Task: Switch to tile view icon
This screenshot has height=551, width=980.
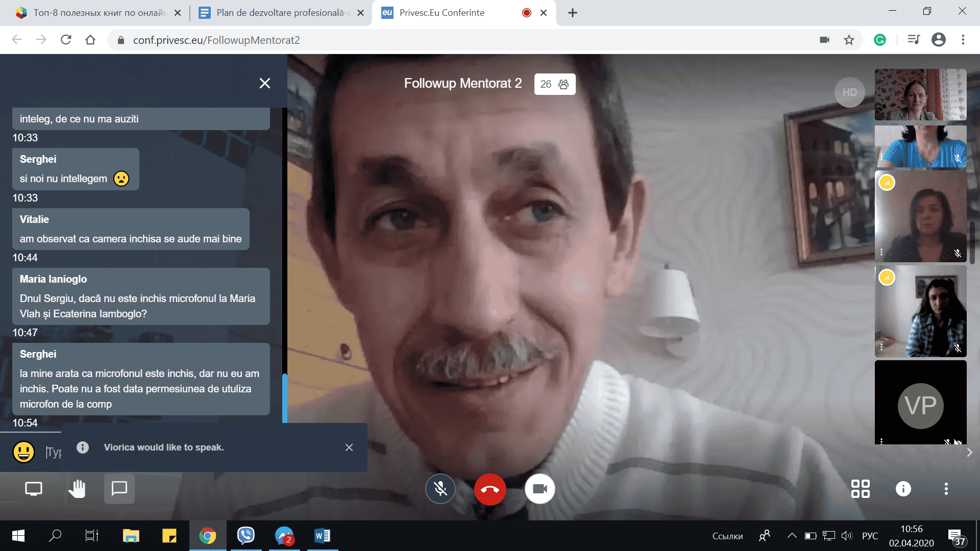Action: coord(860,489)
